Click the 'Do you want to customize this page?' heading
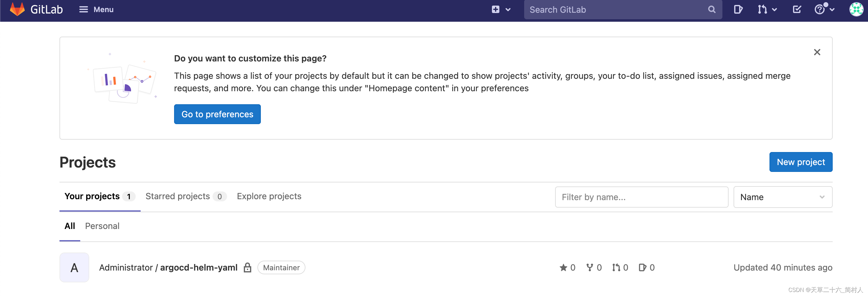The width and height of the screenshot is (868, 296). tap(250, 58)
